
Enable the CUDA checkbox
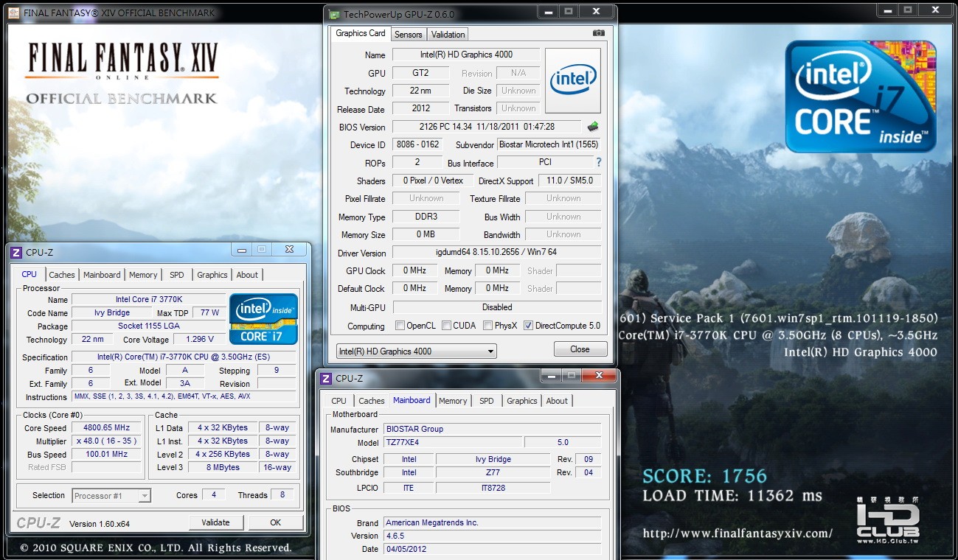pos(445,326)
